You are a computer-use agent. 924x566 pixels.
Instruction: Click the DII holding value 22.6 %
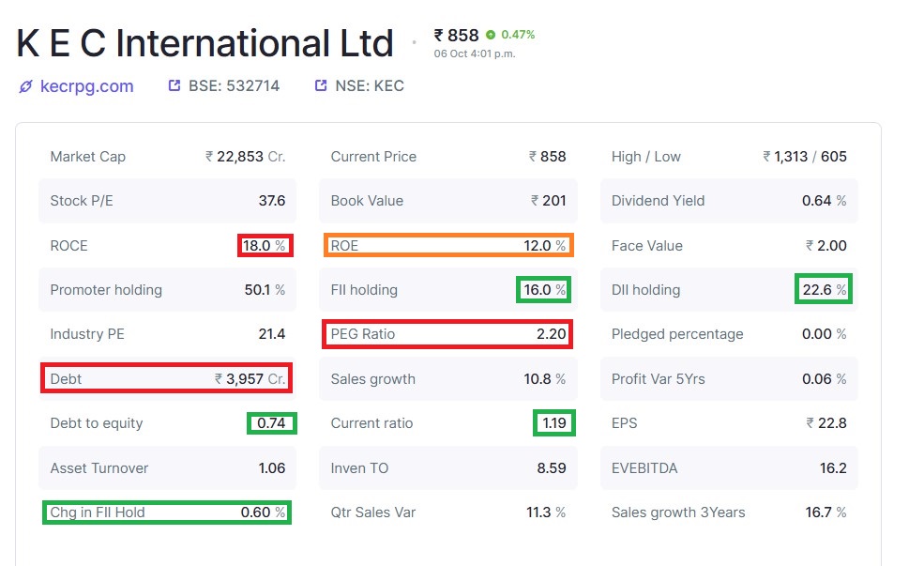(824, 290)
